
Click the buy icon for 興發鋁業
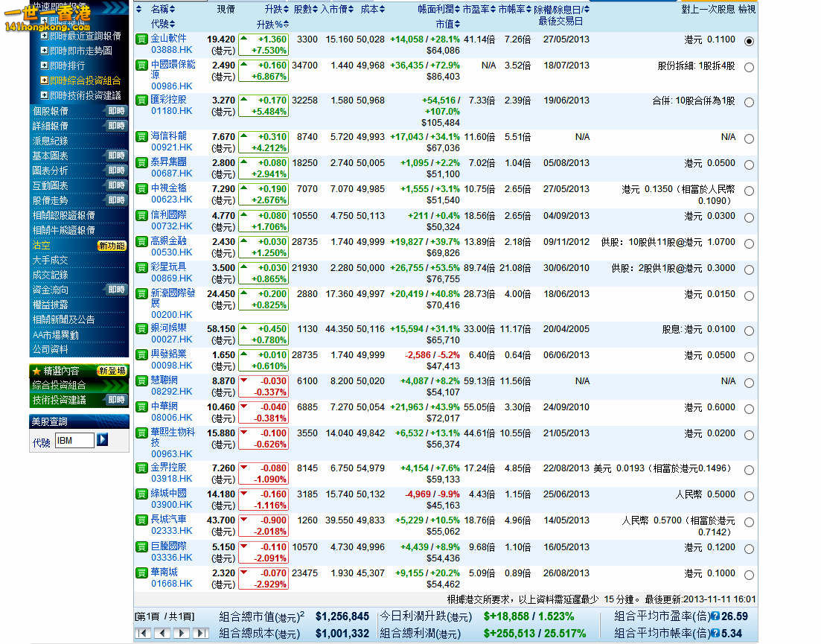tap(141, 355)
